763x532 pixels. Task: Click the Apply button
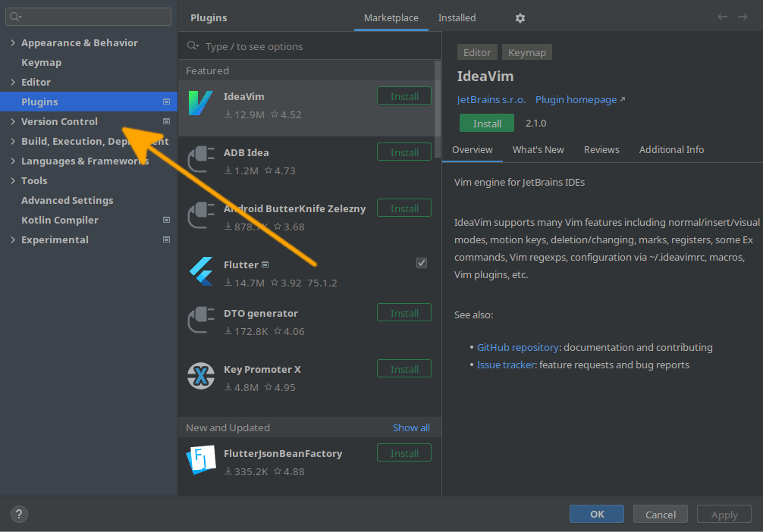pos(724,514)
